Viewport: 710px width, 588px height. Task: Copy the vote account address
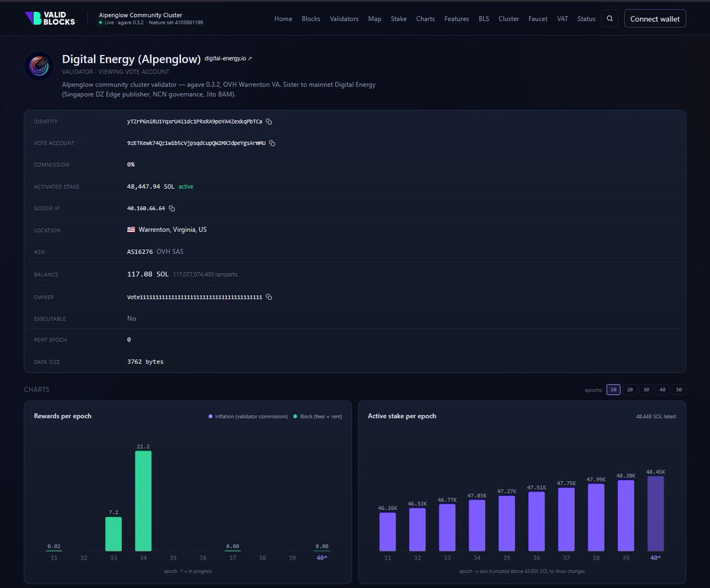tap(273, 143)
